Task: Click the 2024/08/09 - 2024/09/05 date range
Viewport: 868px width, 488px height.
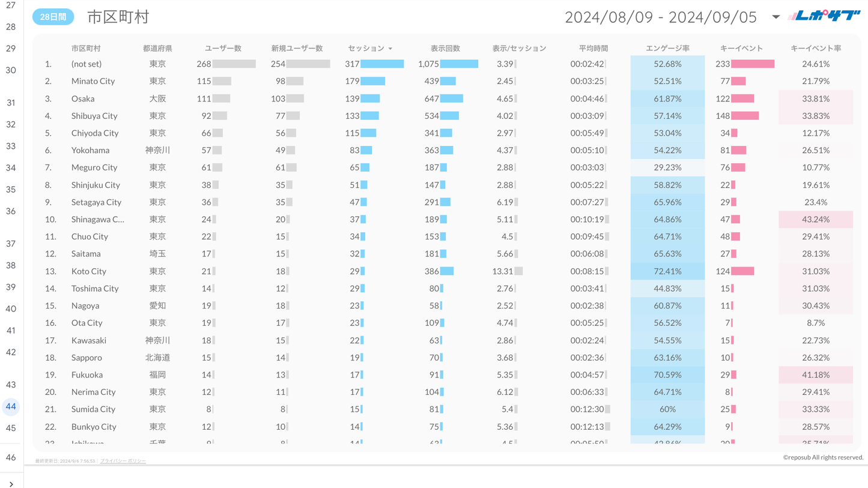Action: coord(660,17)
